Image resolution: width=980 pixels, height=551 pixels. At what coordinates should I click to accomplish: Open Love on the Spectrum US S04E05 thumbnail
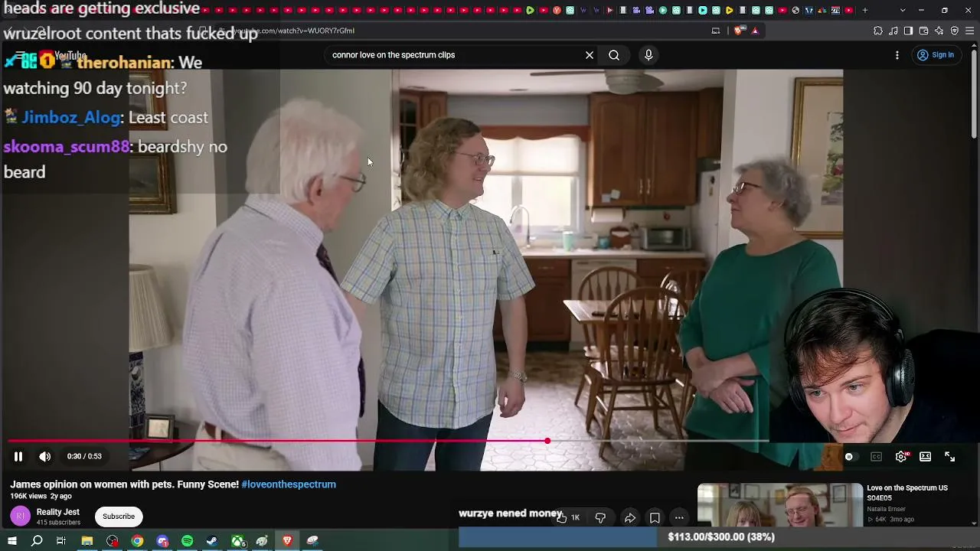click(x=780, y=505)
